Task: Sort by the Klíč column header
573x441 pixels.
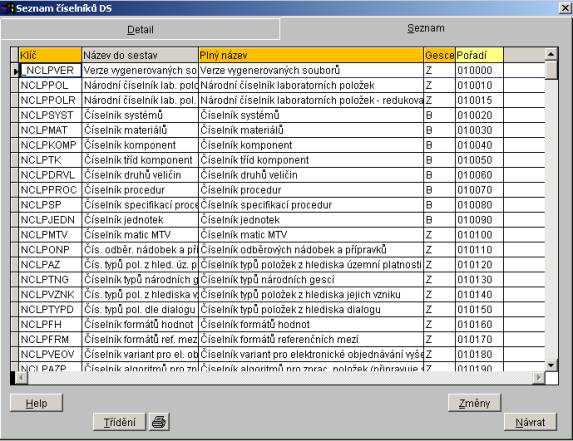Action: tap(50, 55)
